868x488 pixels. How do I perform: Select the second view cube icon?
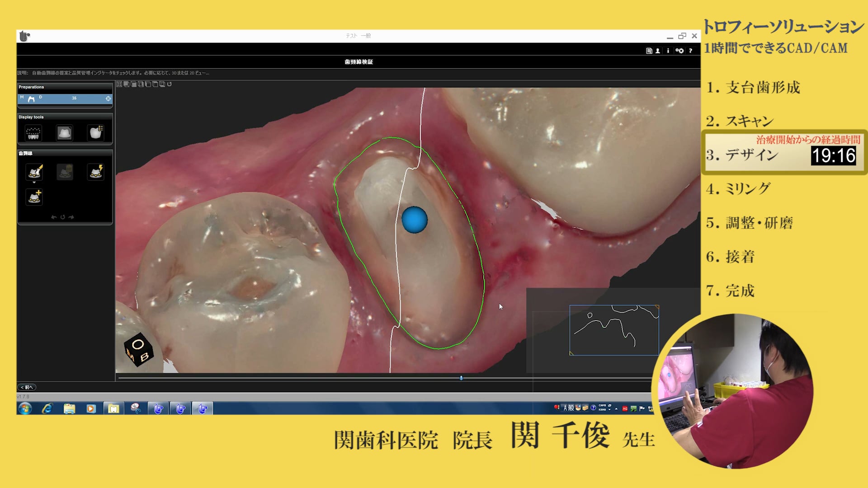click(x=127, y=84)
